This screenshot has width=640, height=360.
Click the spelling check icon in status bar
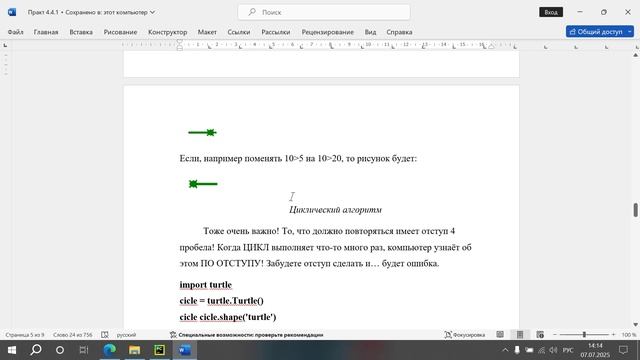(105, 335)
